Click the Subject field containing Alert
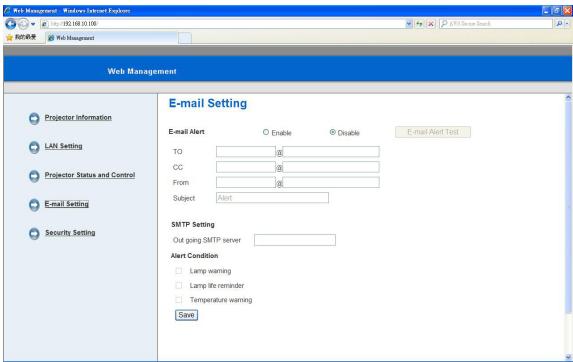573x362 pixels. click(272, 198)
